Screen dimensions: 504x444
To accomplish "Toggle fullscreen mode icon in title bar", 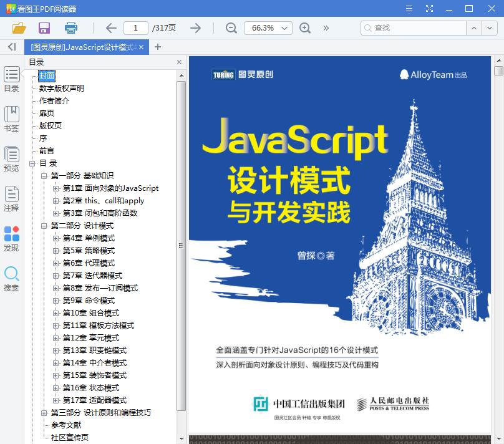I will tap(429, 8).
